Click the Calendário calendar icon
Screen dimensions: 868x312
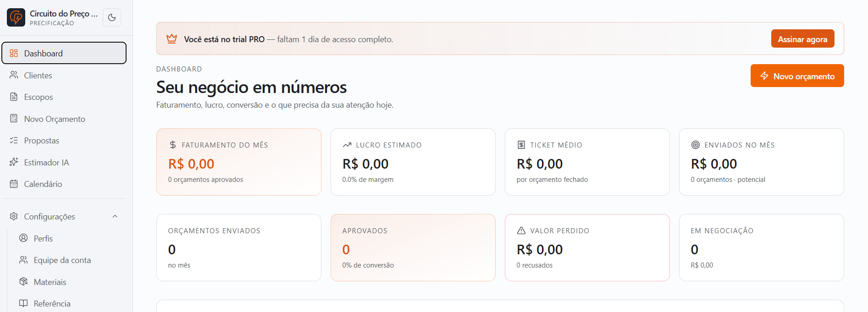[x=14, y=184]
